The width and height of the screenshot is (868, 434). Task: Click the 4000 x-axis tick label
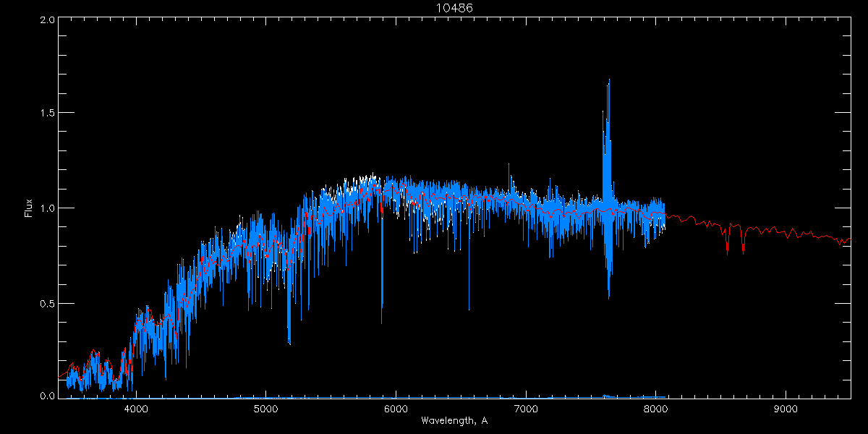(136, 408)
